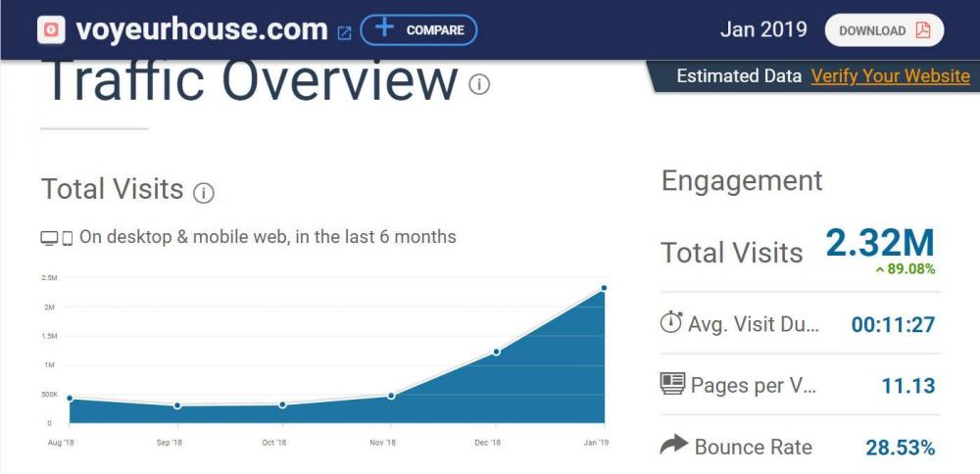
Task: Click the voyeurhouse.com domain title
Action: pos(201,29)
